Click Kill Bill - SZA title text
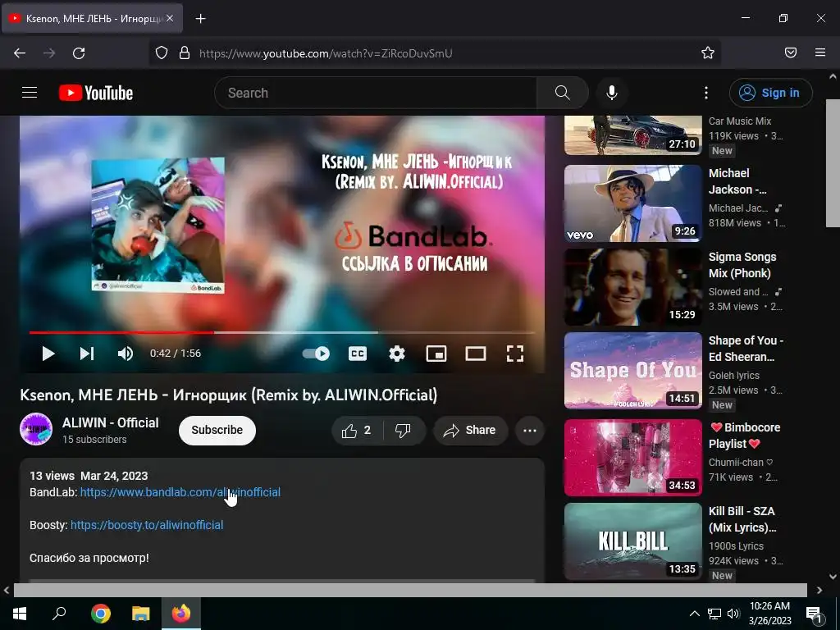This screenshot has width=840, height=630. (x=742, y=519)
